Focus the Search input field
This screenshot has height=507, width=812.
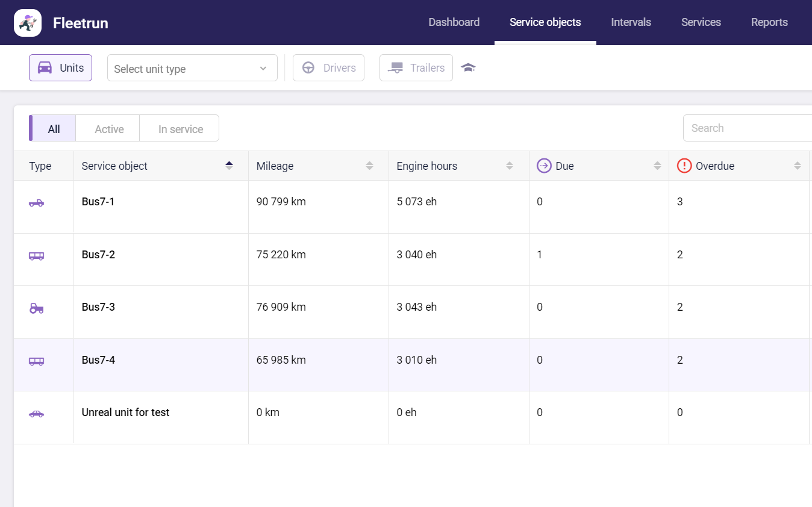pos(747,128)
